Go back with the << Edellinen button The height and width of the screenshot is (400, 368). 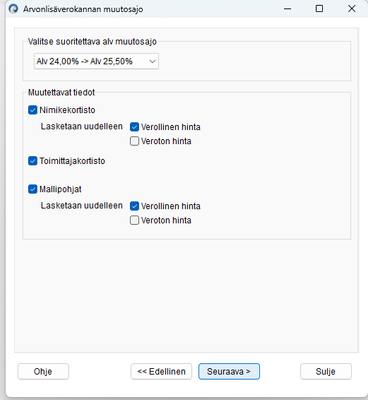pos(161,371)
